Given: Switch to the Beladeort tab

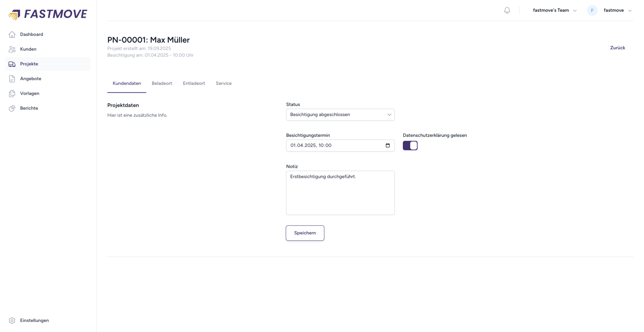Looking at the screenshot, I should (162, 84).
